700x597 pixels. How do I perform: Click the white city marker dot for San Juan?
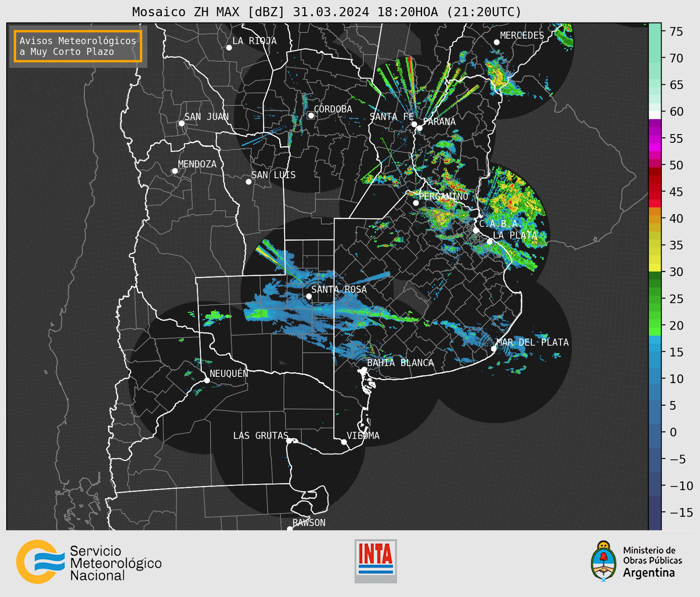pyautogui.click(x=181, y=123)
